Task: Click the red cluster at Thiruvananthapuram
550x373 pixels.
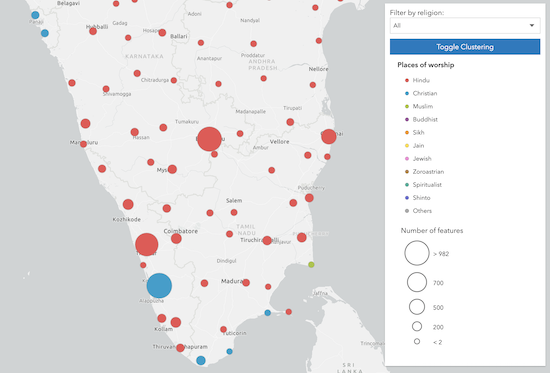Action: click(180, 348)
